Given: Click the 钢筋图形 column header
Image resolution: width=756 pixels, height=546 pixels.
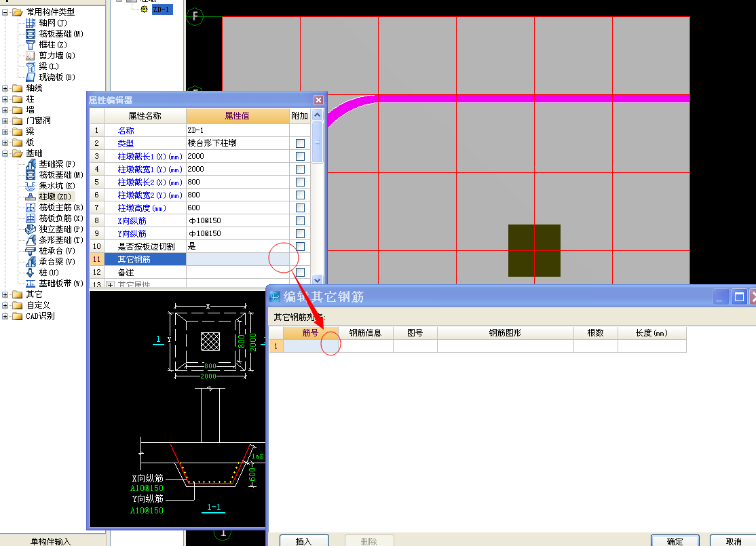Looking at the screenshot, I should 506,332.
